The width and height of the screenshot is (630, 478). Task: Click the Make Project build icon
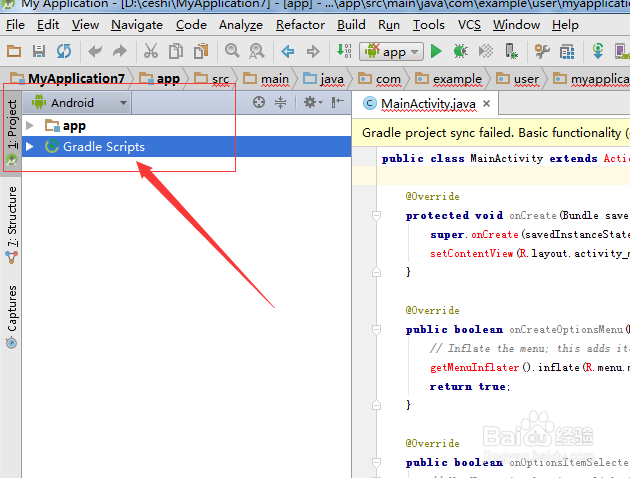point(344,51)
